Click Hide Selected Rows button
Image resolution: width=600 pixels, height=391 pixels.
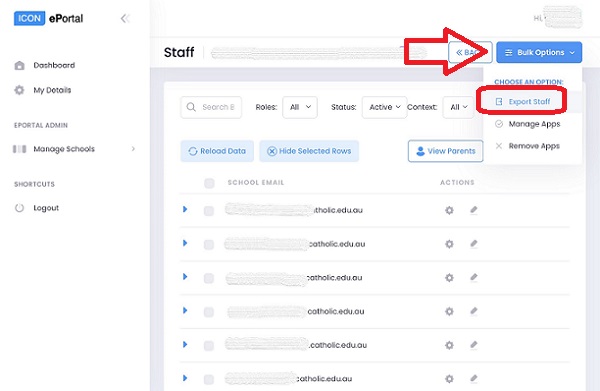click(x=309, y=151)
